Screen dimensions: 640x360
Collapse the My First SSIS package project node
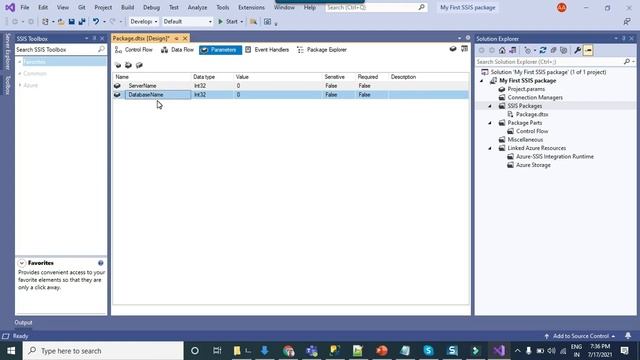coord(482,81)
